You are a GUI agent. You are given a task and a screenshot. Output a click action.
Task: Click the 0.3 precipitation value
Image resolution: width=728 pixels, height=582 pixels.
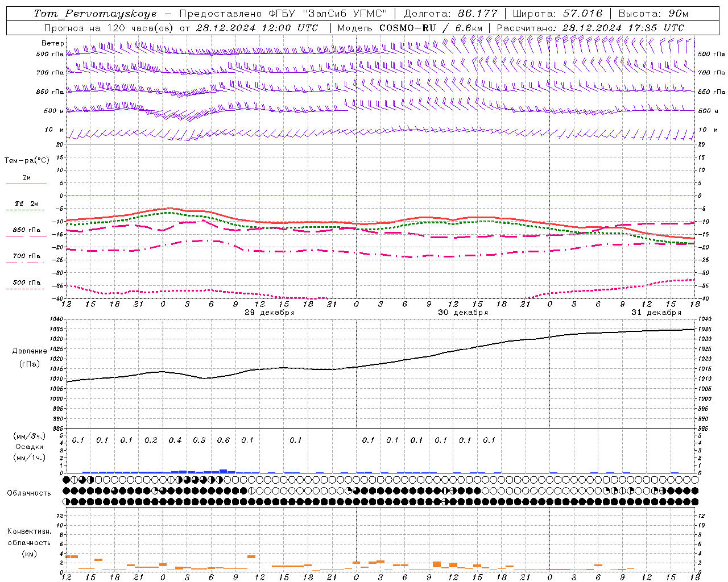(199, 440)
